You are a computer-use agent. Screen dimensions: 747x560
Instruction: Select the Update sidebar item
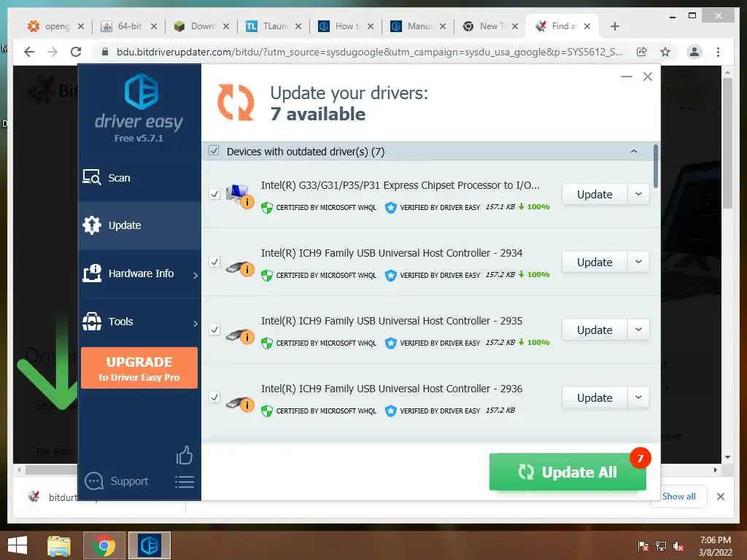pyautogui.click(x=139, y=225)
